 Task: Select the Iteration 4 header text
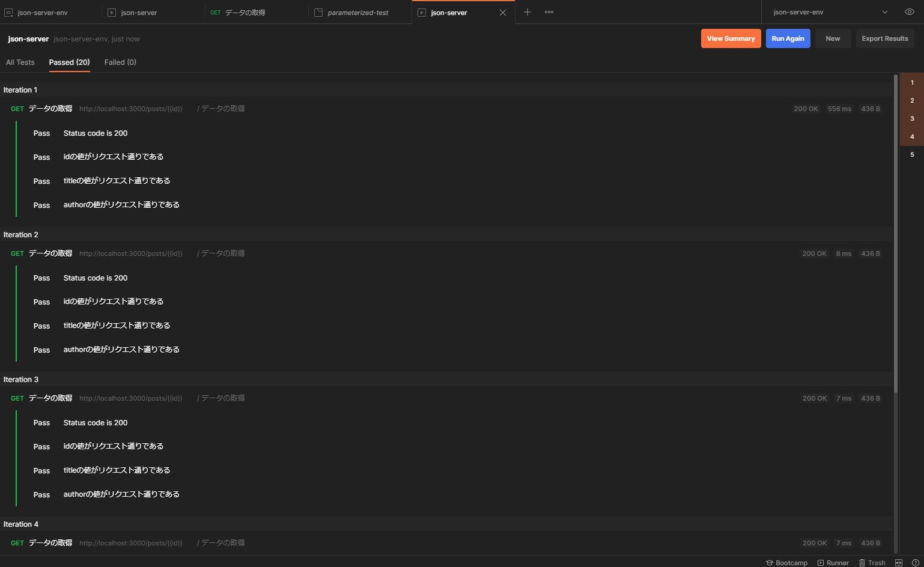21,524
